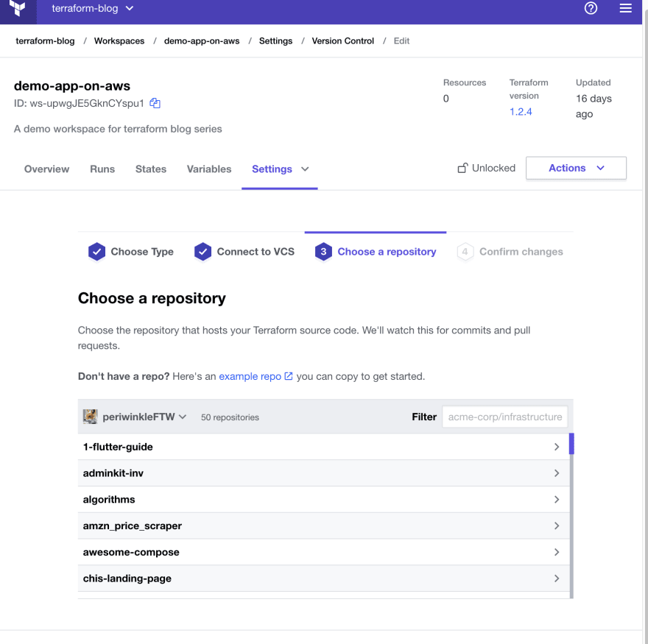Image resolution: width=648 pixels, height=644 pixels.
Task: Open the help question mark icon
Action: pyautogui.click(x=591, y=8)
